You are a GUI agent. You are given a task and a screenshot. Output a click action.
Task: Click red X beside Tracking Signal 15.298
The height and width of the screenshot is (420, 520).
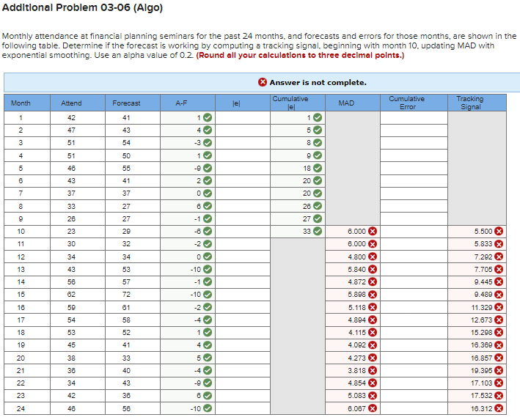(x=499, y=333)
